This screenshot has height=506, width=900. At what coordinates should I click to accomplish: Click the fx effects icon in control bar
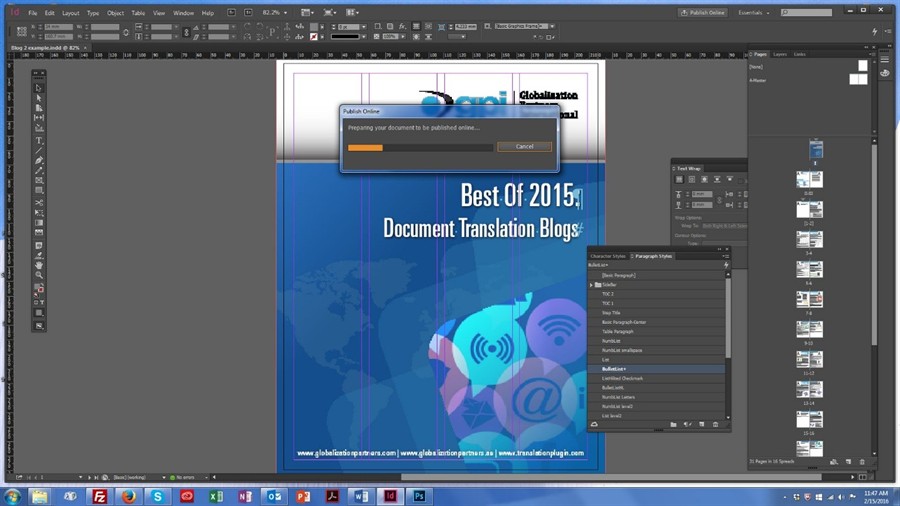point(402,26)
